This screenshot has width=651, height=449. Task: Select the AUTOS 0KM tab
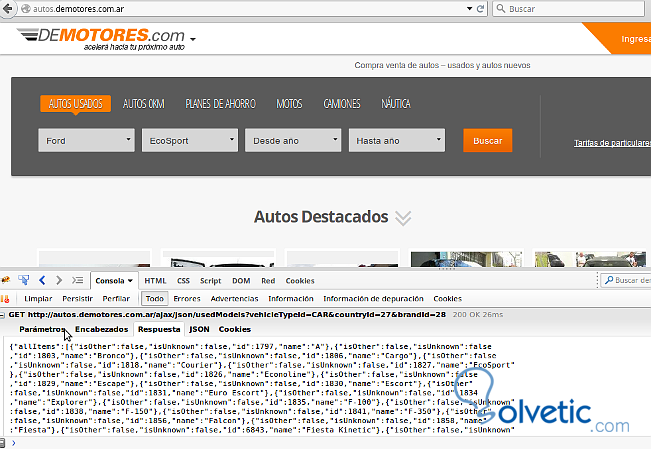(144, 103)
